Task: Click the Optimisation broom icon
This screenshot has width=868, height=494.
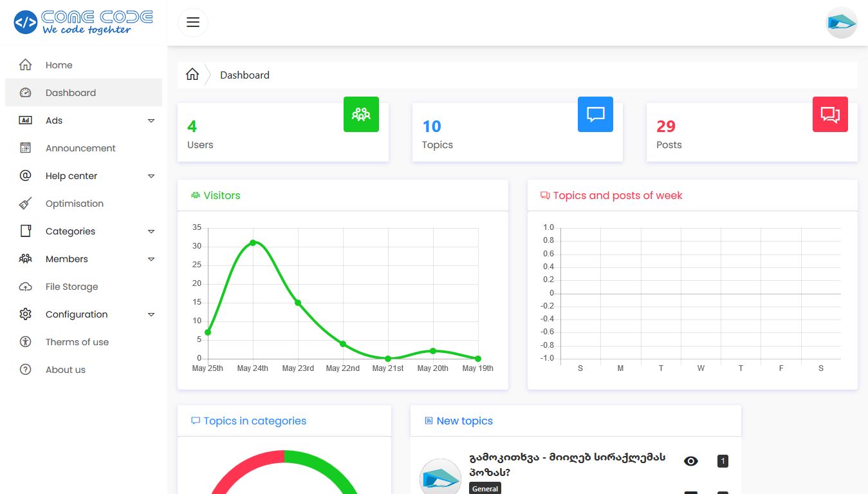Action: click(x=26, y=204)
